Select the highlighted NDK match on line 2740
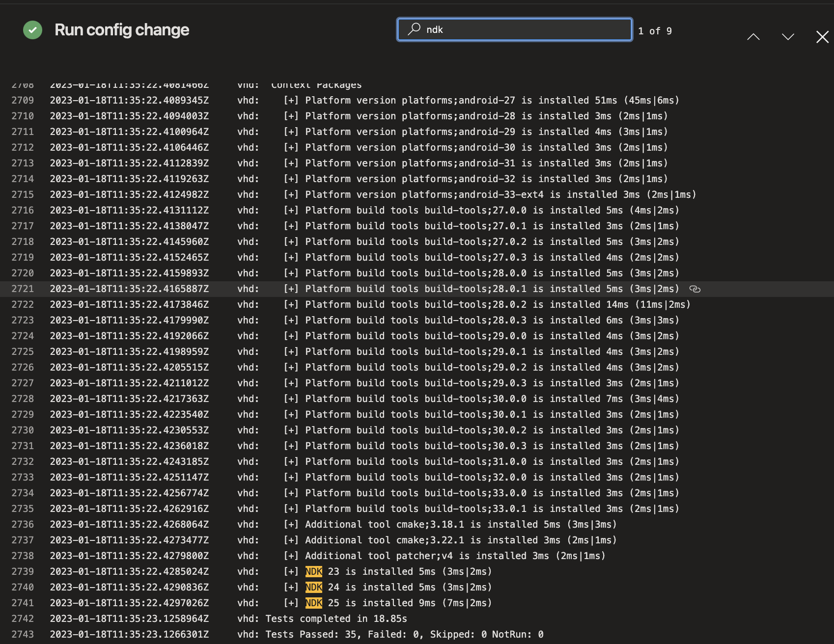 click(x=313, y=587)
